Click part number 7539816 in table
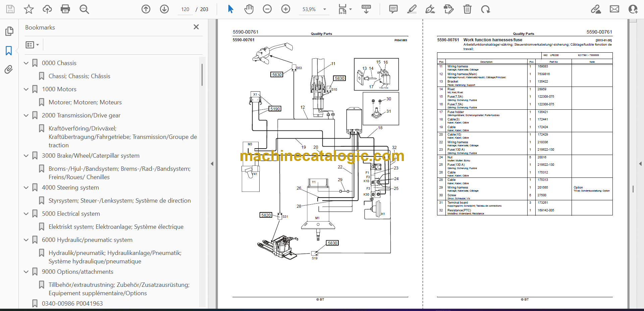644x311 pixels. coord(544,74)
